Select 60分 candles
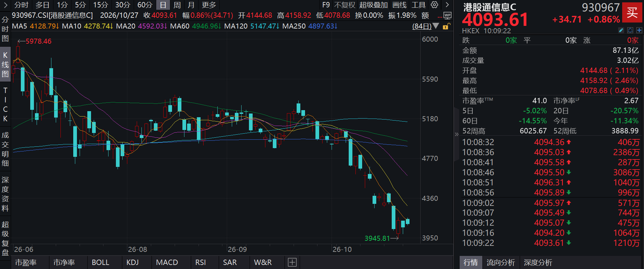 pyautogui.click(x=145, y=5)
